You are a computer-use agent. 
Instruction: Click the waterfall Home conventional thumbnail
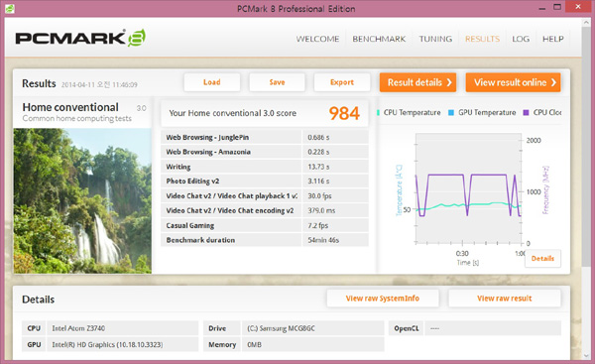click(82, 200)
